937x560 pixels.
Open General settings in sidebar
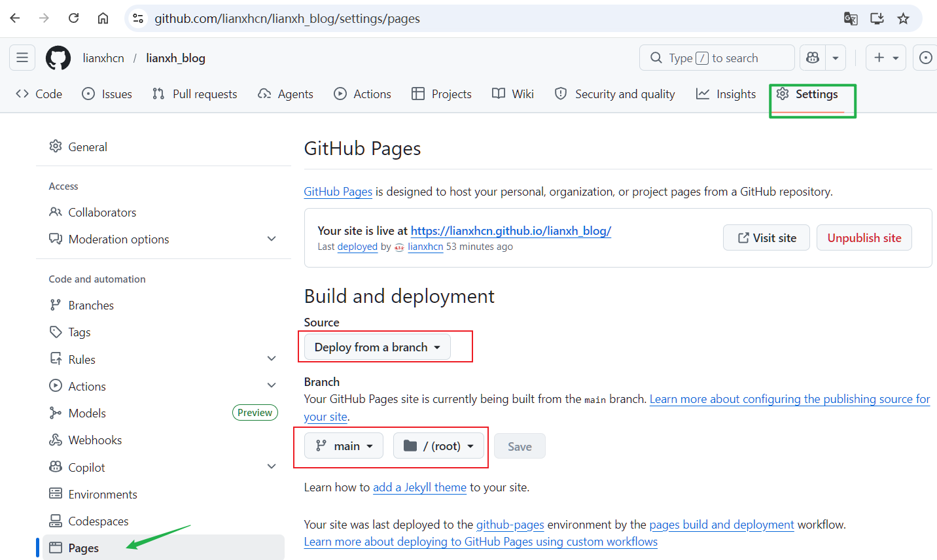164,147
